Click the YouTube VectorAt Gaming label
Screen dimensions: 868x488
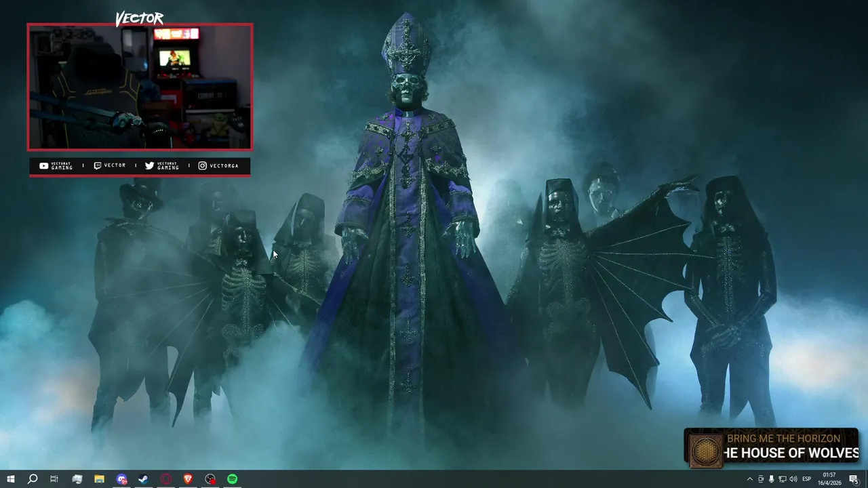point(56,165)
